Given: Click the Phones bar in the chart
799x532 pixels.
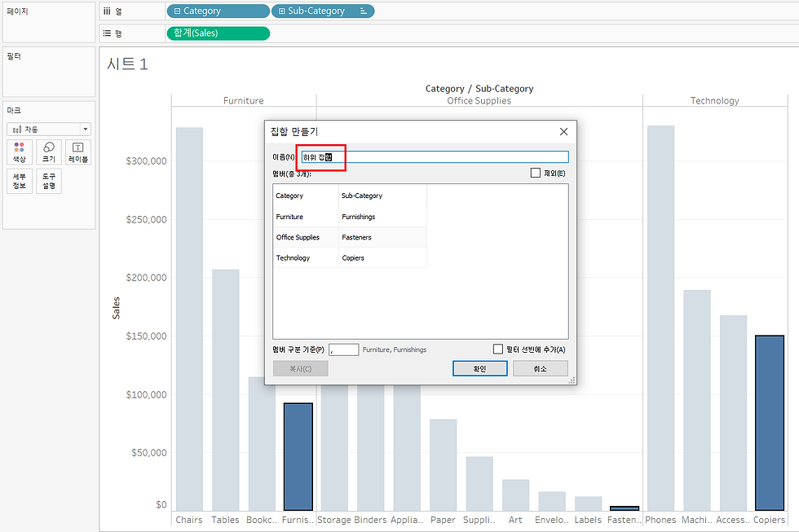Looking at the screenshot, I should (x=661, y=318).
